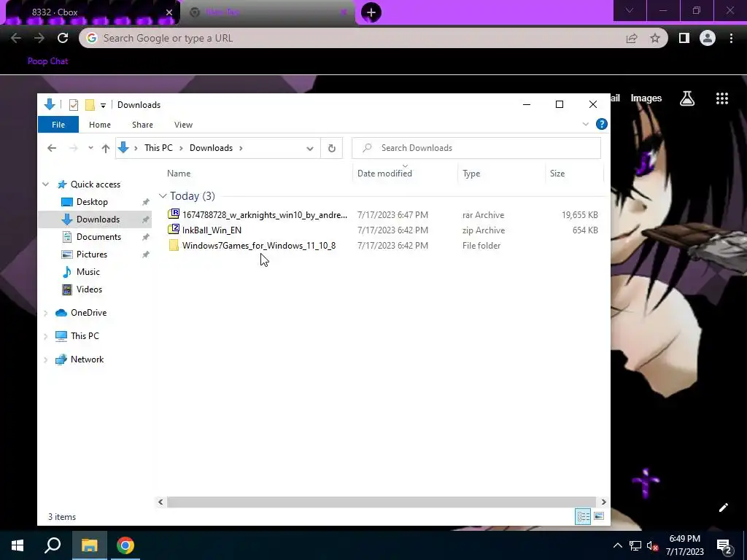Expand the ribbon with the chevron
Viewport: 747px width, 560px height.
pos(586,124)
